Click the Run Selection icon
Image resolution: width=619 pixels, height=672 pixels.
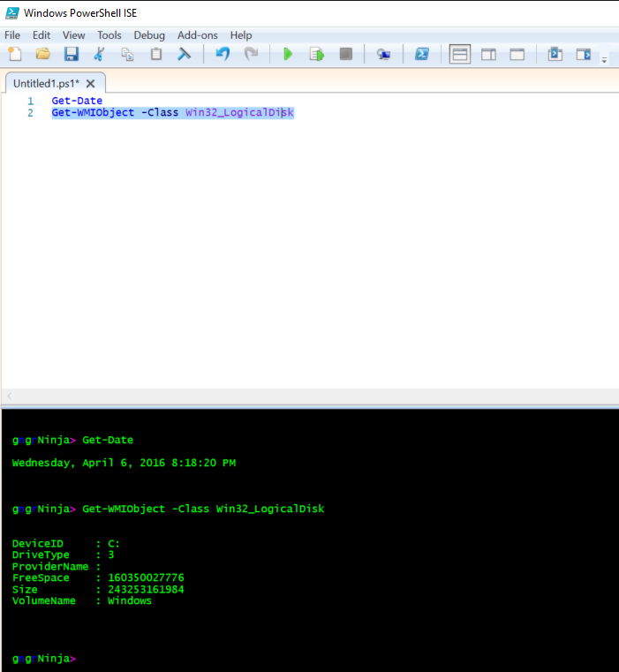(x=316, y=55)
